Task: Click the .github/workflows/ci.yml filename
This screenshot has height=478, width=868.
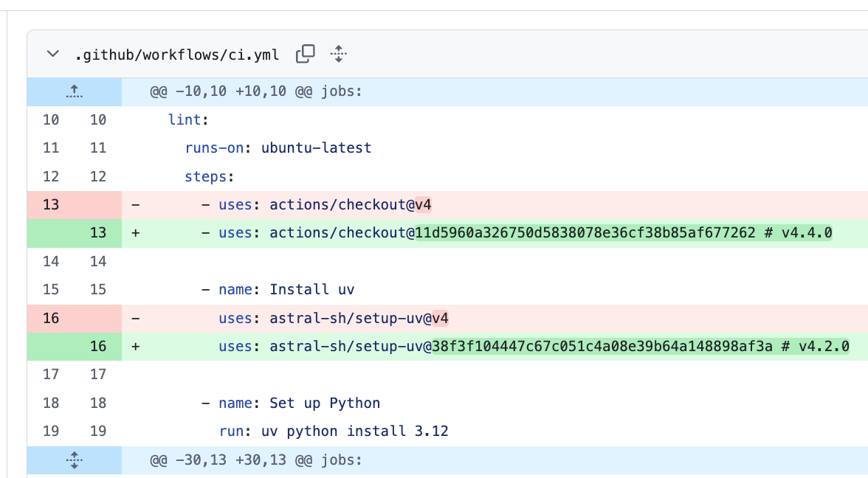Action: [x=177, y=55]
